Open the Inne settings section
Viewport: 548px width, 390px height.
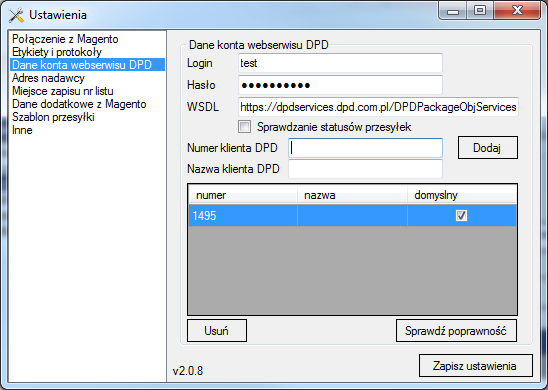coord(22,130)
